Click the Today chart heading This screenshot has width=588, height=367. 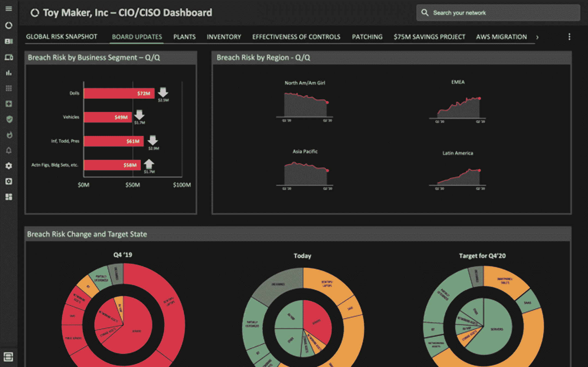pyautogui.click(x=302, y=256)
